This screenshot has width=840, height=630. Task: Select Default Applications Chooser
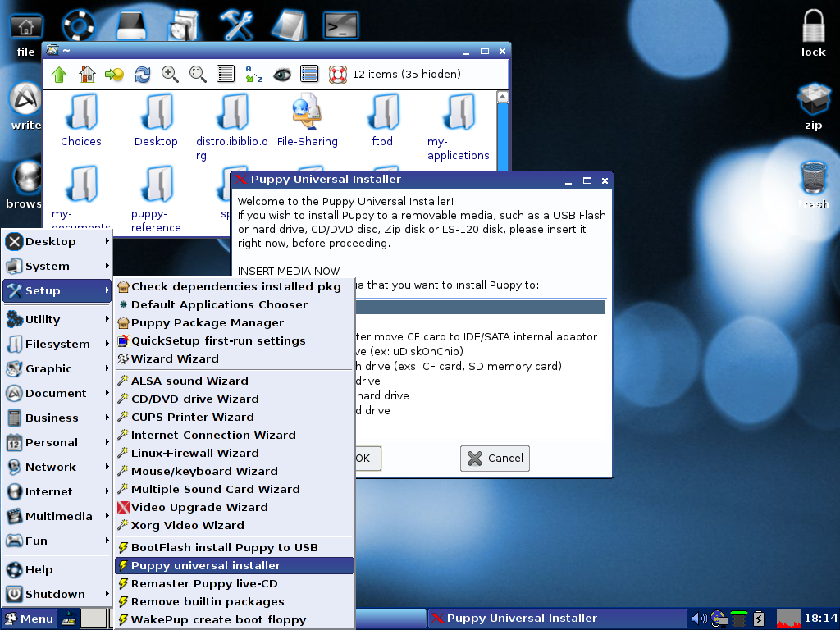234,305
